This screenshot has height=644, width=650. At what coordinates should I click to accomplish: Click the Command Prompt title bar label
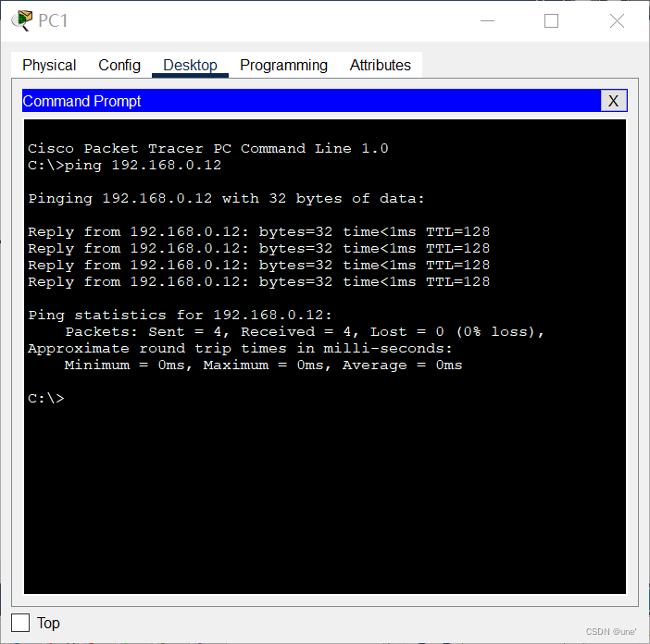[x=81, y=101]
